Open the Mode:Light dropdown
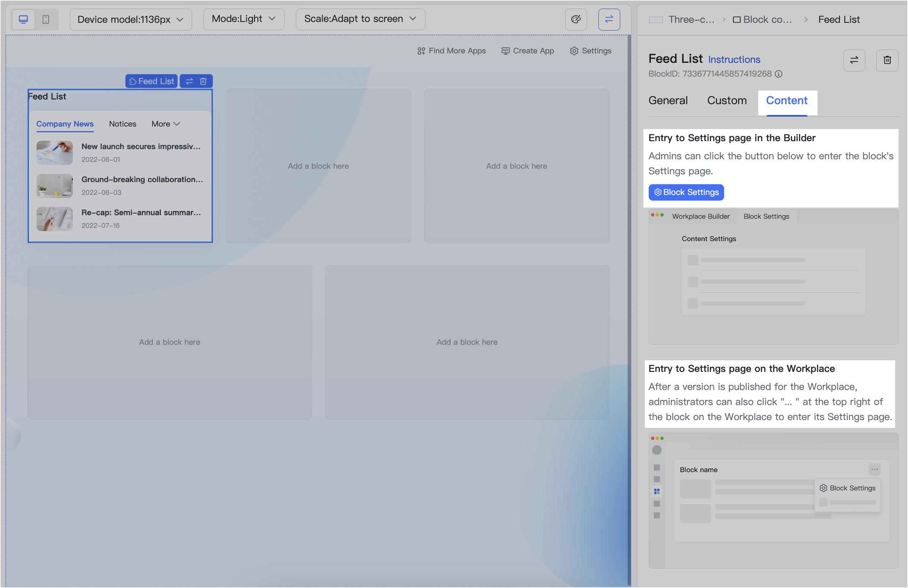Screen dimensions: 908x588 (x=244, y=19)
